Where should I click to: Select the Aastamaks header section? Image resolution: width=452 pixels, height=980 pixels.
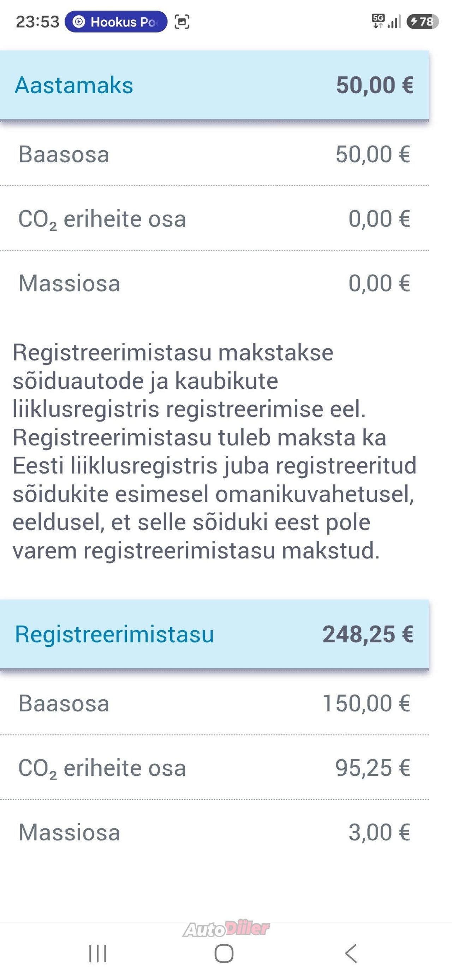click(214, 85)
